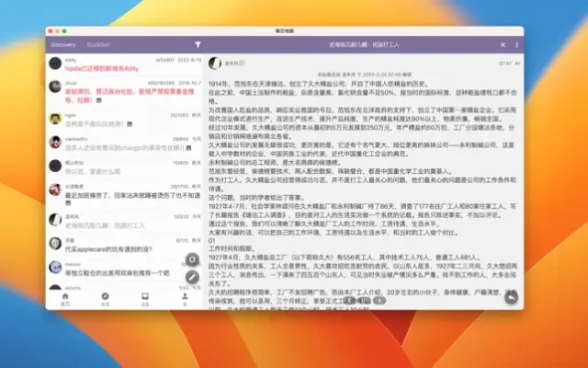Click the refresh floating button

tap(193, 259)
